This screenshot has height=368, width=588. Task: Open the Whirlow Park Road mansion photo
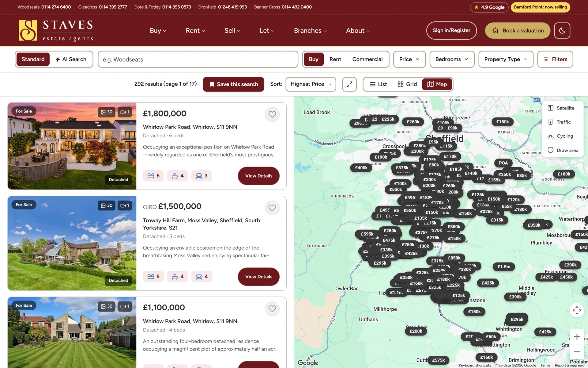point(72,146)
